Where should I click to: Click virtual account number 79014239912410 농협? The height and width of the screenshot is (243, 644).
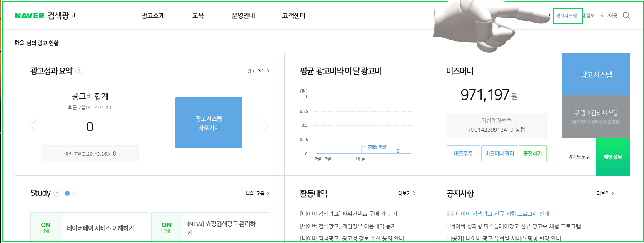pos(496,130)
